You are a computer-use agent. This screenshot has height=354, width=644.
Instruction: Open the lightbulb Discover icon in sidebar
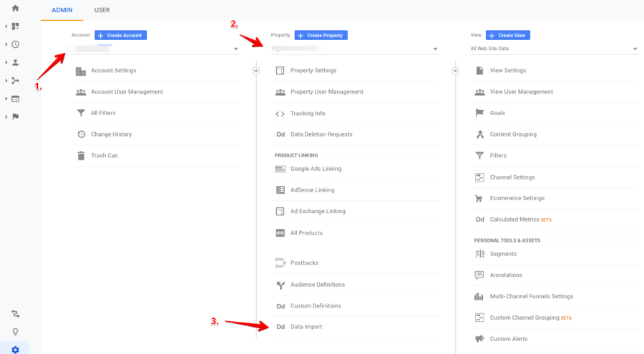point(15,331)
